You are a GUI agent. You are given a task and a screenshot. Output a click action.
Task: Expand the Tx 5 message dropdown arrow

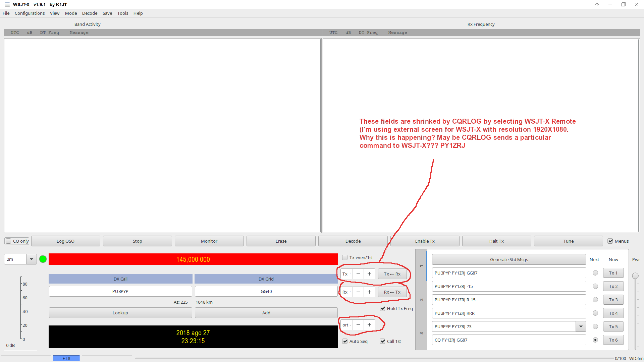581,326
